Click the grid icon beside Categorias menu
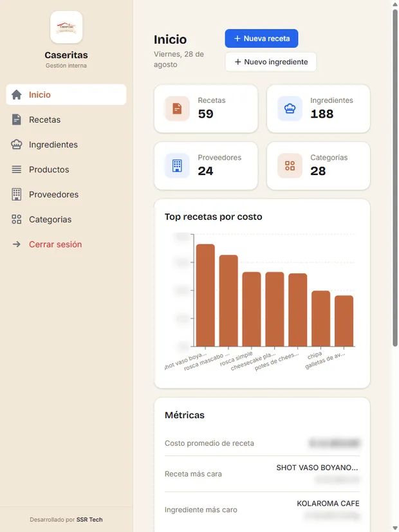 pyautogui.click(x=16, y=219)
